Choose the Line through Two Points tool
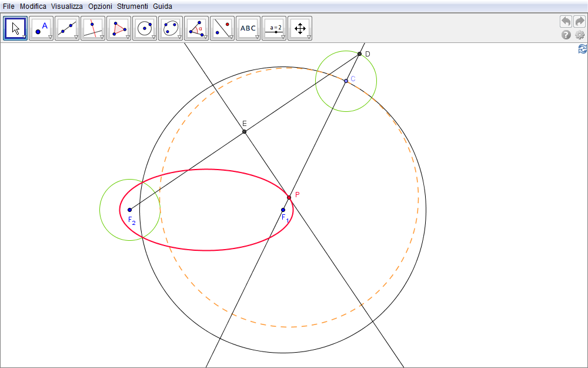This screenshot has height=368, width=588. 67,28
